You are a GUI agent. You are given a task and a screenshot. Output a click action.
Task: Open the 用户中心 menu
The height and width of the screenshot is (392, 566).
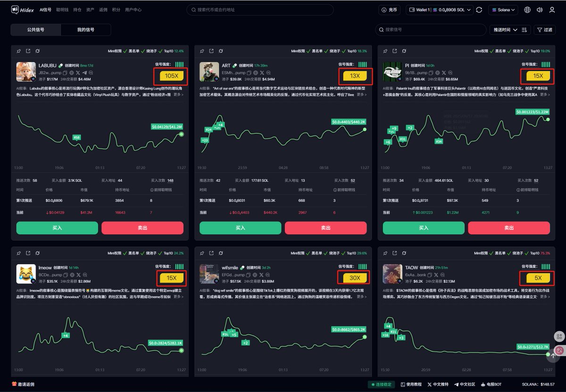133,9
